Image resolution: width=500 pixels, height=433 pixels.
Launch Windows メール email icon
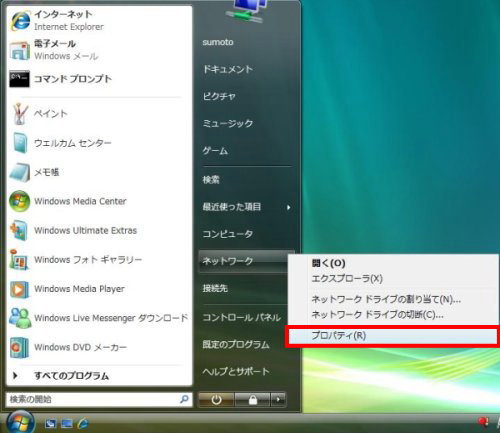[20, 51]
